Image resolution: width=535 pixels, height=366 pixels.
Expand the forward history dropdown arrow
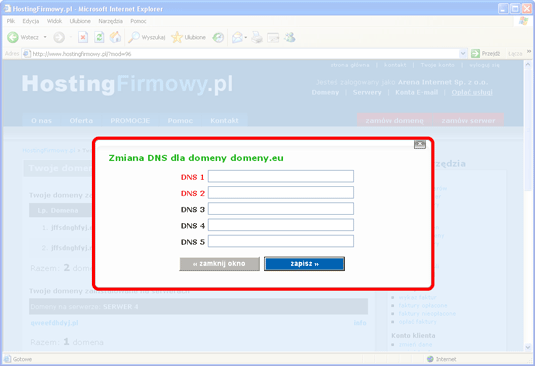click(71, 37)
